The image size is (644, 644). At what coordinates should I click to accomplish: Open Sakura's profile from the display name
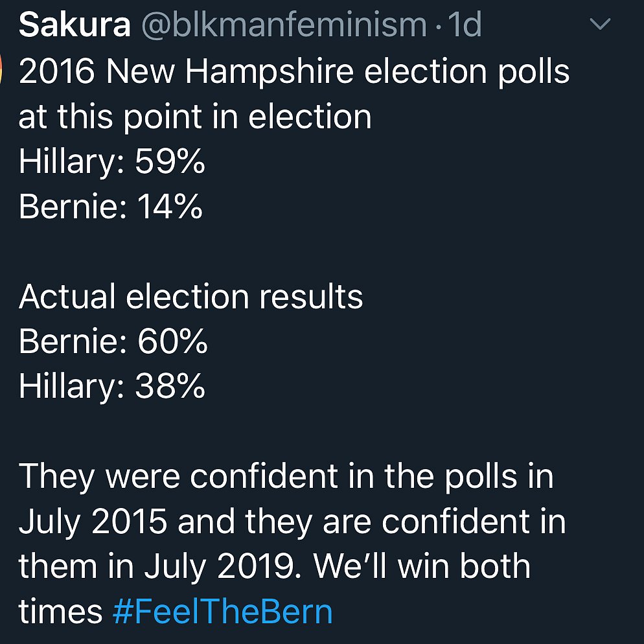click(75, 25)
